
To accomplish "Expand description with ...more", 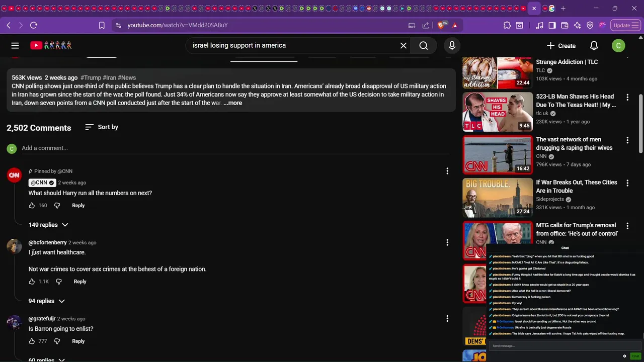I will (x=233, y=103).
